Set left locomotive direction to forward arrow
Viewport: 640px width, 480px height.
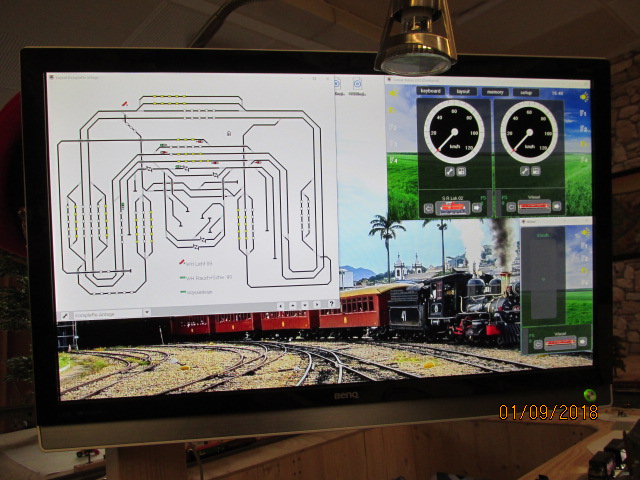pos(477,208)
